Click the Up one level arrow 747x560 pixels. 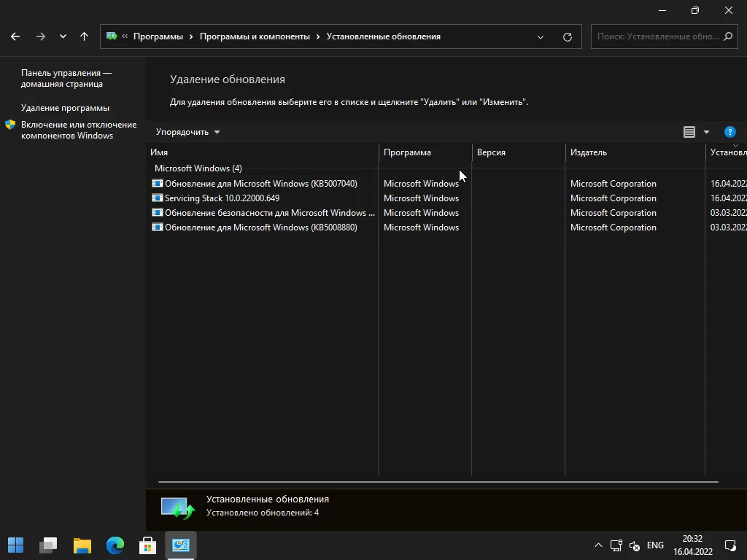point(84,36)
